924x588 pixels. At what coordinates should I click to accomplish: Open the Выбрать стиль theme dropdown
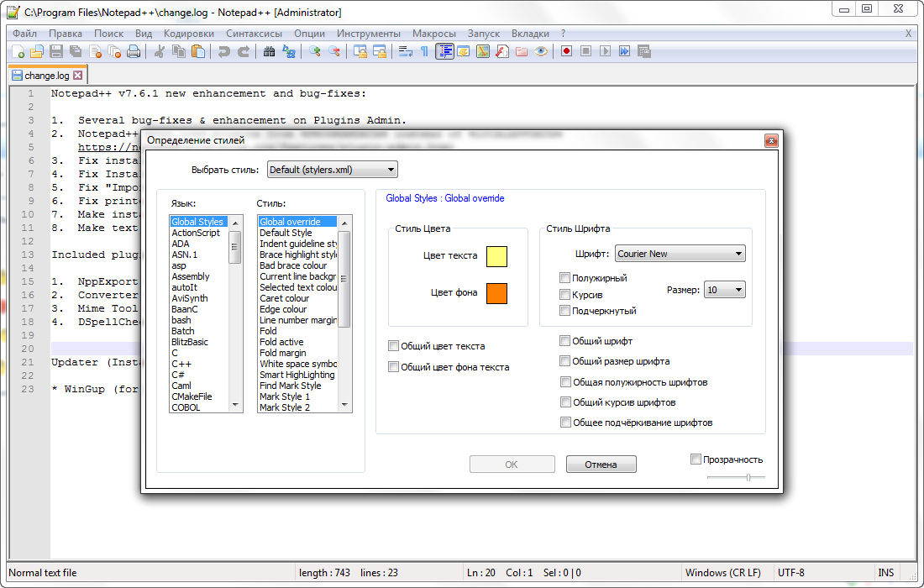click(x=332, y=170)
